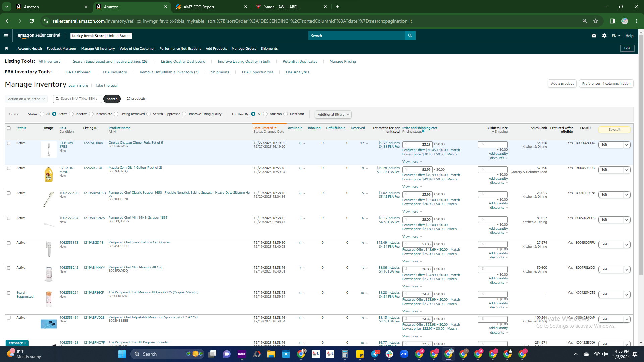
Task: Check the Oneida Chateau Dinner Fork row
Action: (9, 143)
